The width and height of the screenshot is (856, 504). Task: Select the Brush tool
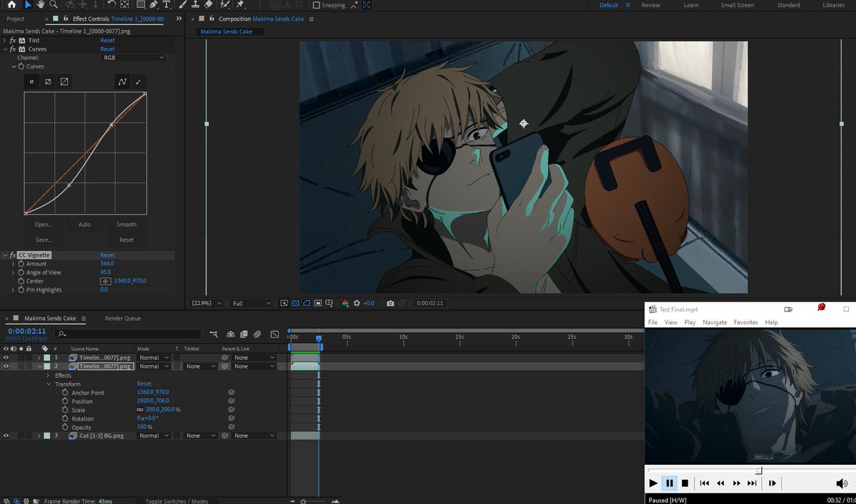(183, 4)
